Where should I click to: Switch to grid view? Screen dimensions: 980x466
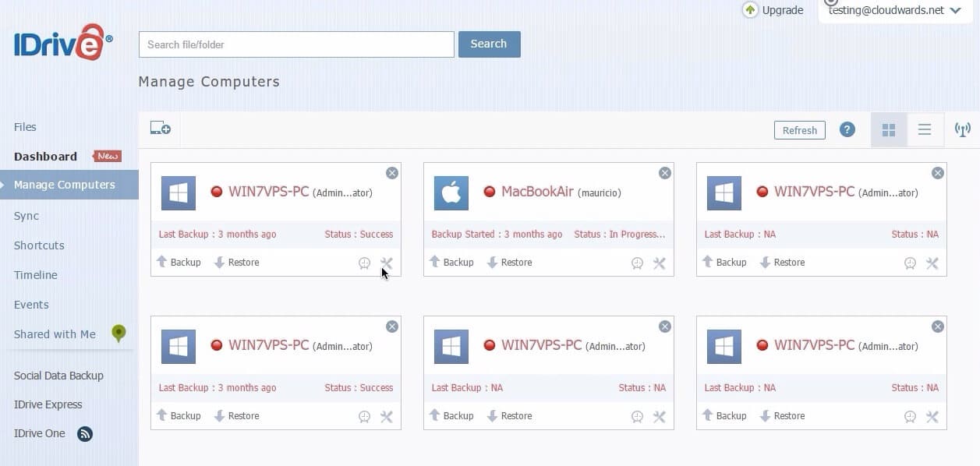tap(889, 130)
